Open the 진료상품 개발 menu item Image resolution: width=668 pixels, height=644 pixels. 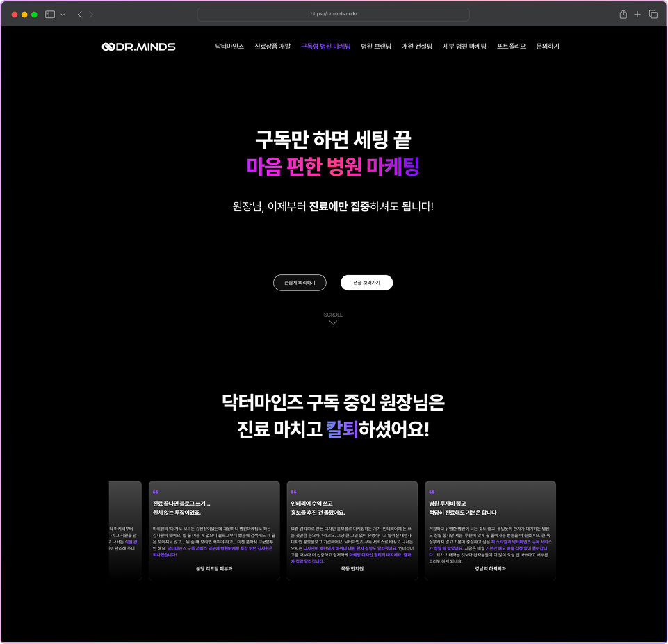point(272,47)
